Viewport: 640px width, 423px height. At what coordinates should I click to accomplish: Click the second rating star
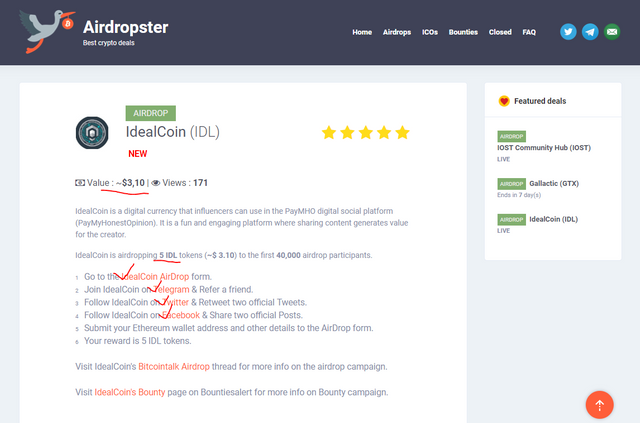(347, 133)
